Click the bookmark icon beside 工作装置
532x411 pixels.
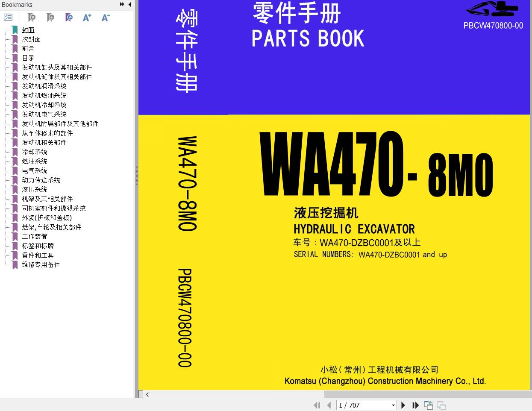click(x=15, y=236)
